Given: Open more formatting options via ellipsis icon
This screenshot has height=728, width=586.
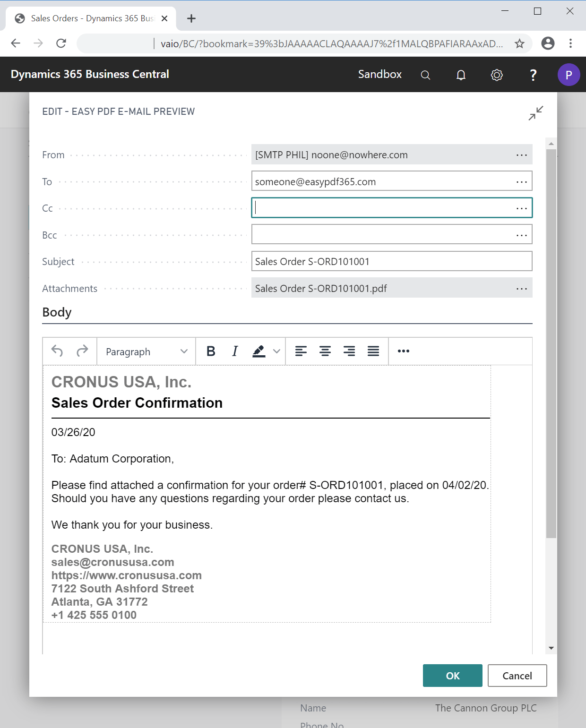Looking at the screenshot, I should click(x=403, y=351).
